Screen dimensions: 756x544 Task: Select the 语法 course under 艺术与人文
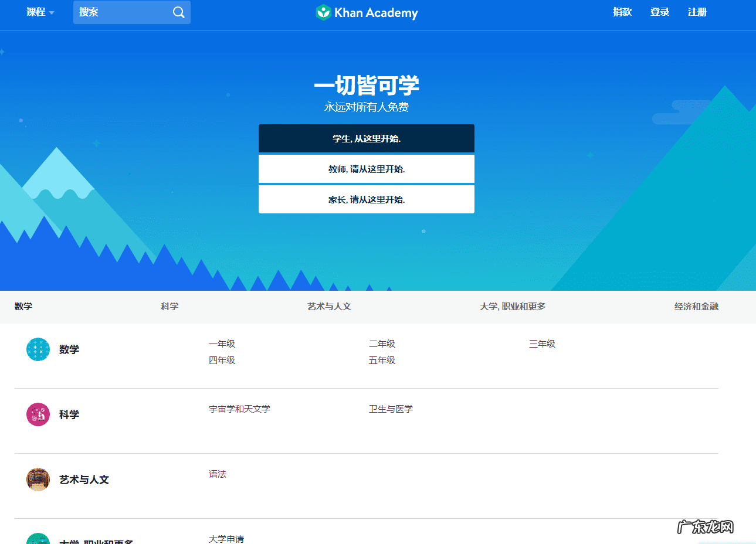pos(218,474)
